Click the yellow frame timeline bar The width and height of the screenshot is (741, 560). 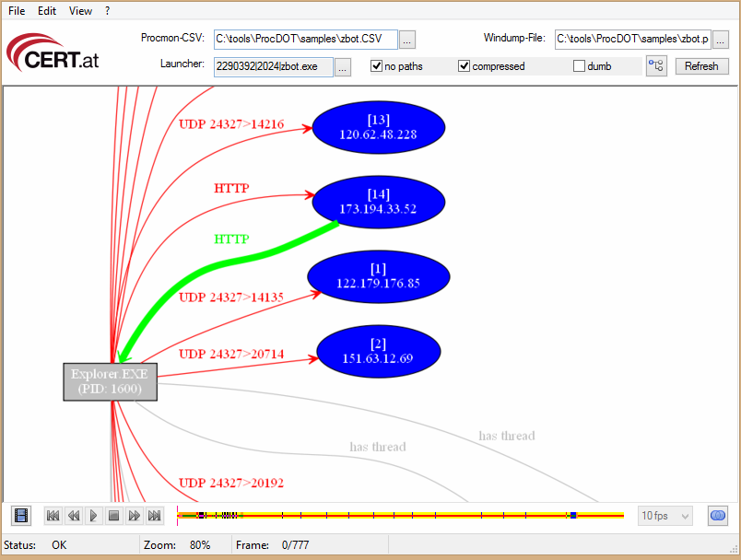[x=396, y=516]
